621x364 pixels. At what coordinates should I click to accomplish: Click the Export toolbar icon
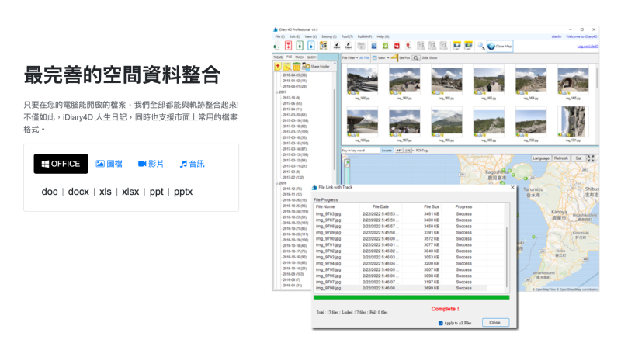coord(348,46)
